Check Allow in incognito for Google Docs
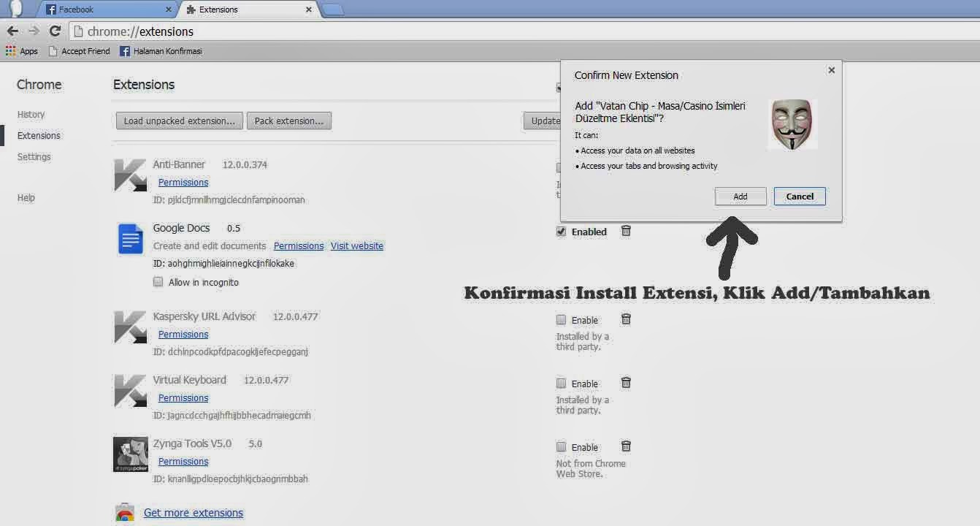 click(158, 282)
